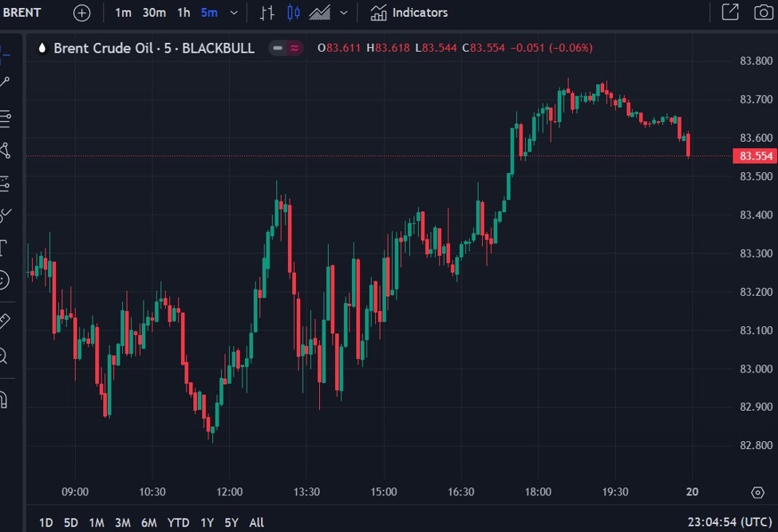Image resolution: width=778 pixels, height=532 pixels.
Task: Expand the chart style dropdown arrow
Action: click(x=344, y=13)
